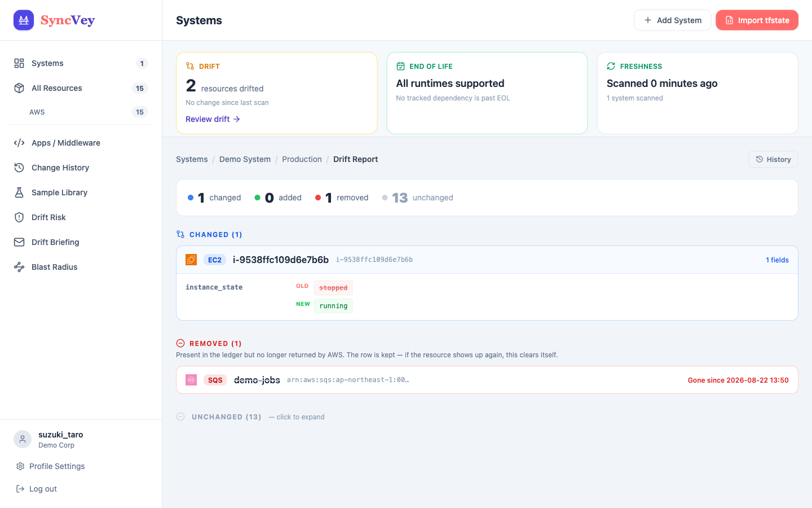
Task: Click the Sample Library flask icon
Action: tap(19, 192)
